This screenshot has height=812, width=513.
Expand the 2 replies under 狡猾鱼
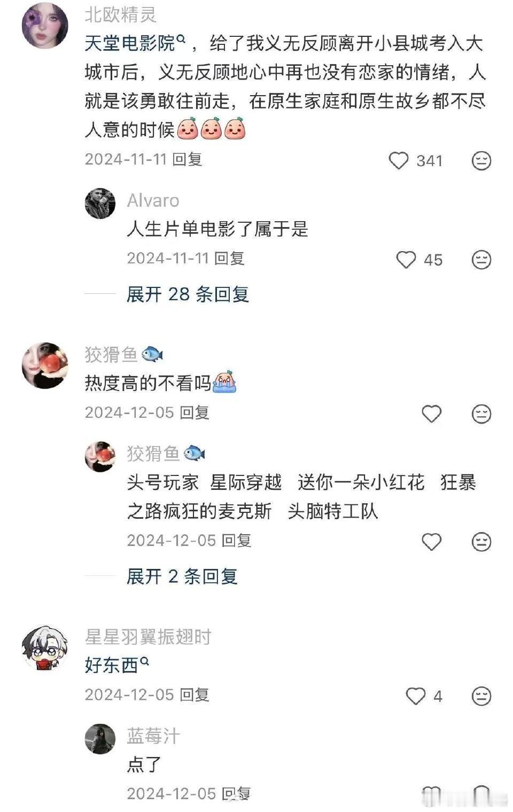182,576
